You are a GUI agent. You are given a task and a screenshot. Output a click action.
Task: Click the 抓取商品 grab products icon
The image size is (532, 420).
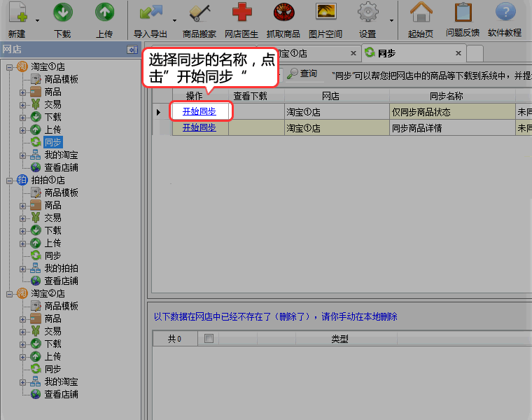284,12
